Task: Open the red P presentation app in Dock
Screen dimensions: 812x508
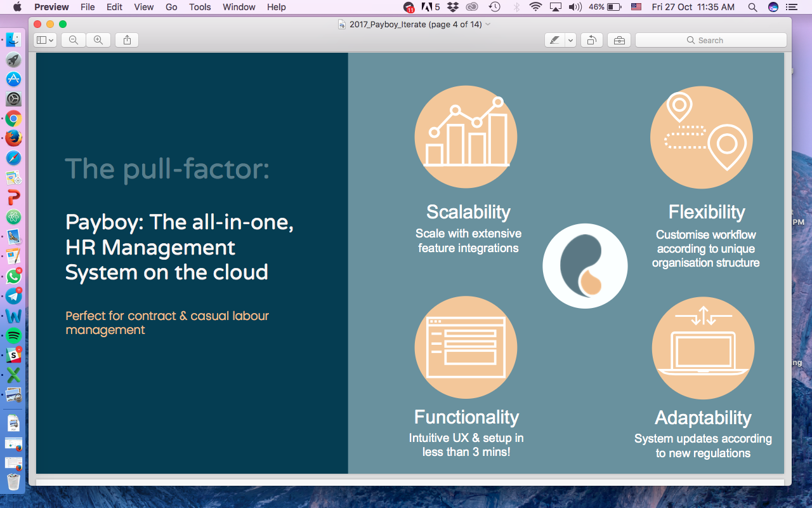Action: pyautogui.click(x=13, y=197)
